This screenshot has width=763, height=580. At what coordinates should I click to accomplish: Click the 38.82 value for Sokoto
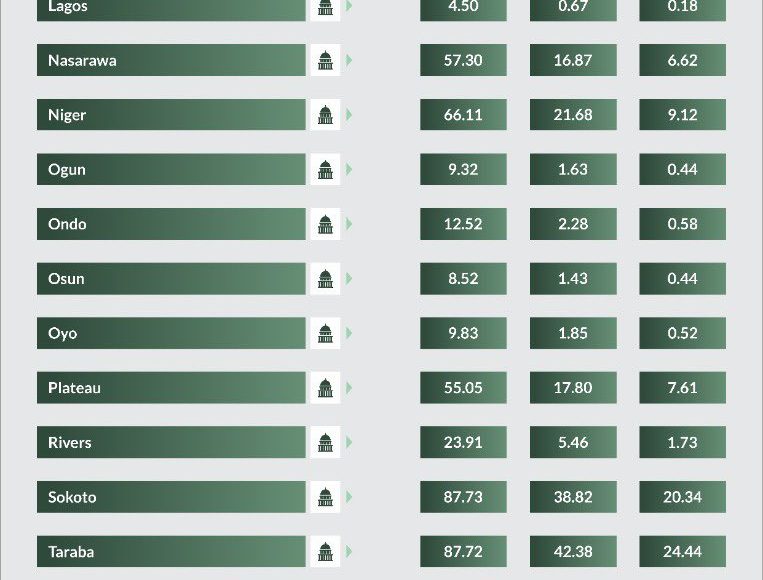tap(573, 497)
